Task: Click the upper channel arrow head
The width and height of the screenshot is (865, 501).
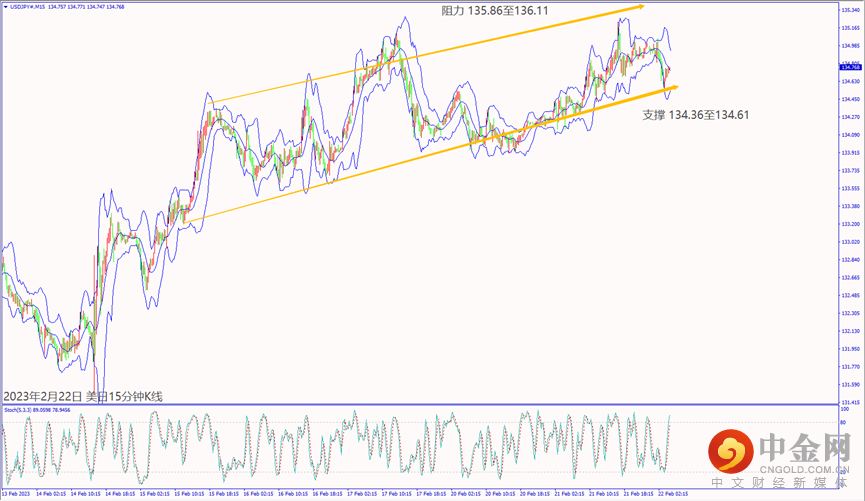Action: (638, 7)
